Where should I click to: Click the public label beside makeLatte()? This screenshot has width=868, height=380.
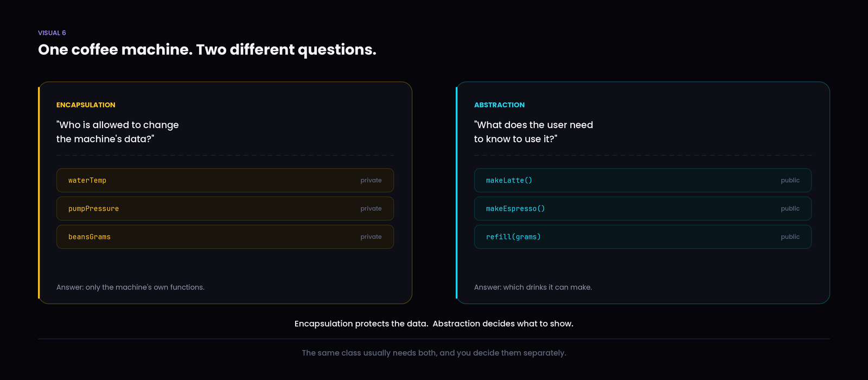(790, 180)
